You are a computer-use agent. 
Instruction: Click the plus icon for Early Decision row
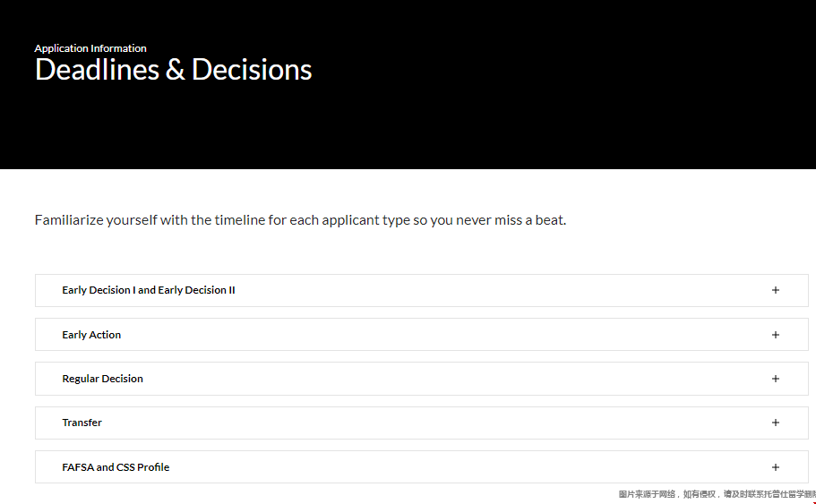[x=776, y=290]
